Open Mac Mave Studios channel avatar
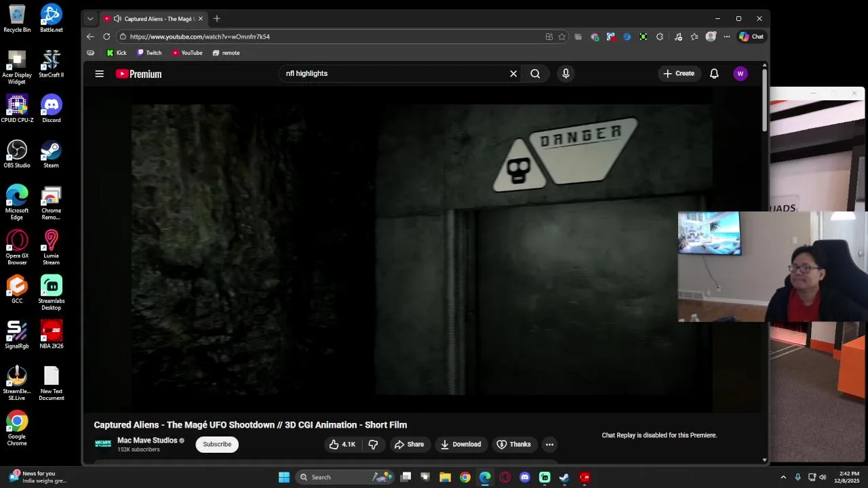Screen dimensions: 868x488 [x=102, y=444]
